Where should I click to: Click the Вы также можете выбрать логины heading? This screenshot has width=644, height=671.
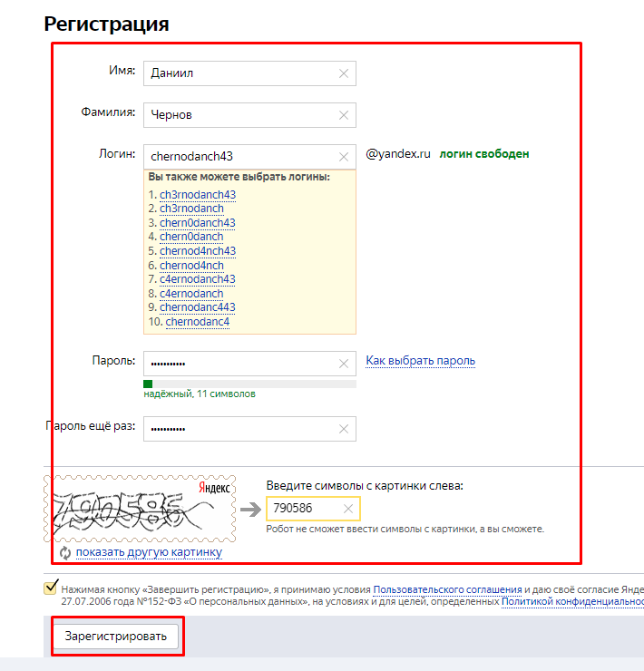tap(239, 177)
